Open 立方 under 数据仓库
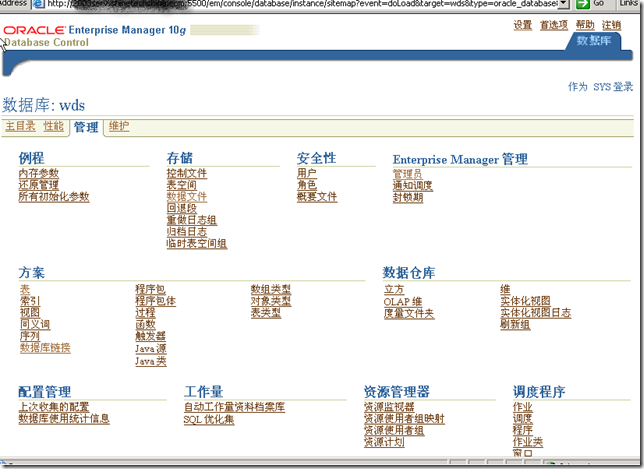 394,290
